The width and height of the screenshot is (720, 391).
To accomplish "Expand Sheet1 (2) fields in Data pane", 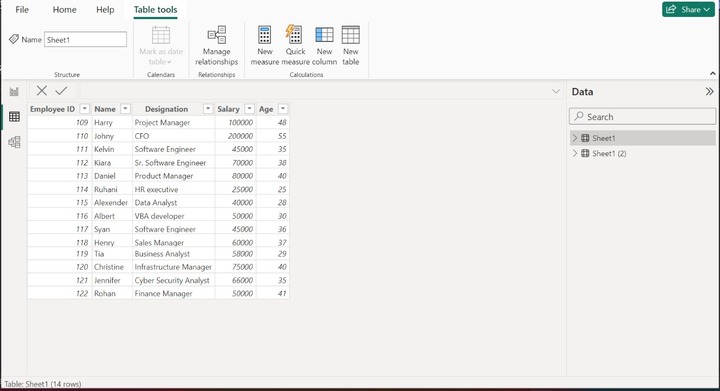I will click(575, 153).
